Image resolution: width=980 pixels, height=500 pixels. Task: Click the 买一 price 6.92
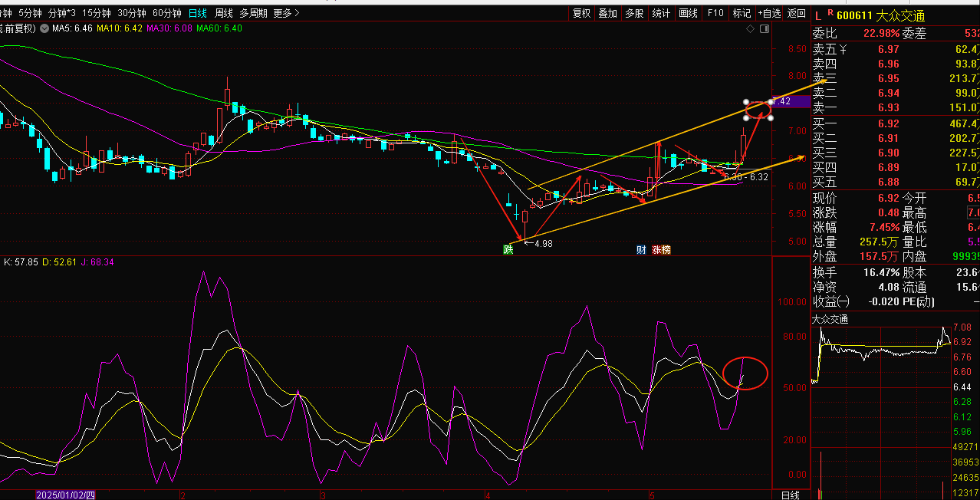[888, 123]
